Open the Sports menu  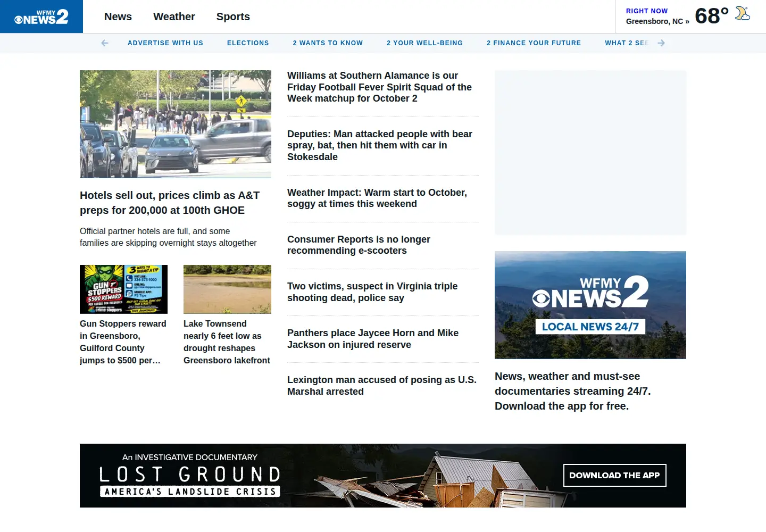[x=233, y=16]
